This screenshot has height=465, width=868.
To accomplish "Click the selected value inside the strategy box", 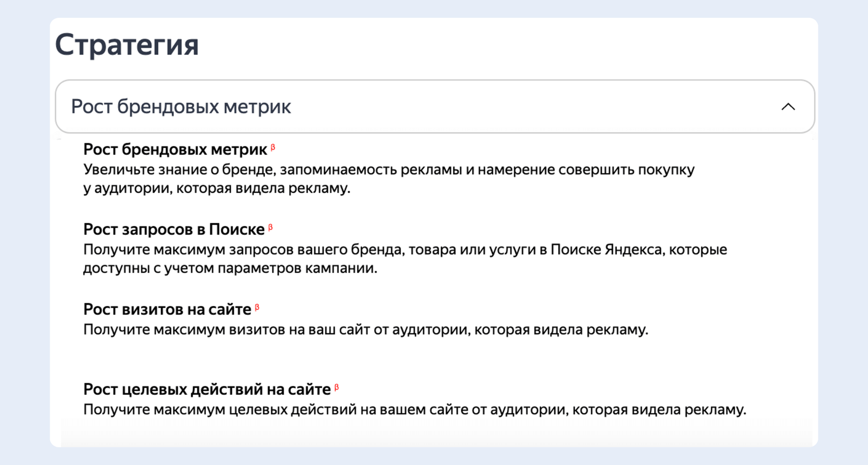I will coord(180,106).
